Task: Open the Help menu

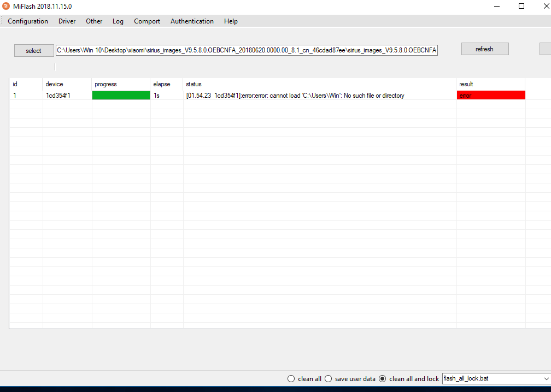Action: 231,21
